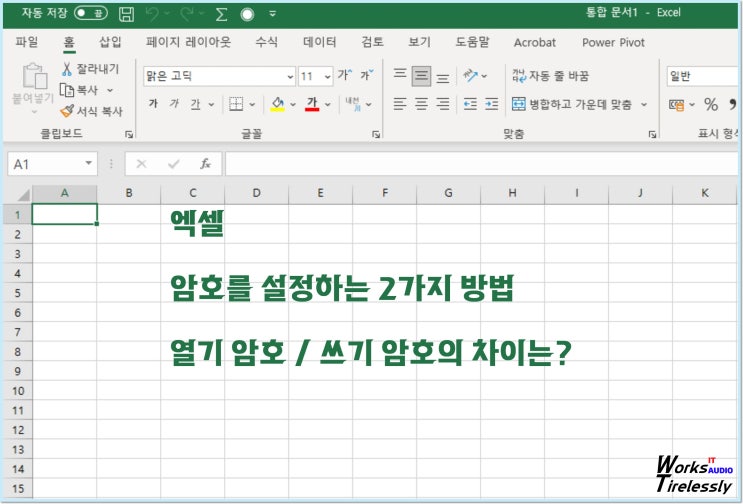
Task: Click the Align Left icon
Action: click(x=400, y=104)
